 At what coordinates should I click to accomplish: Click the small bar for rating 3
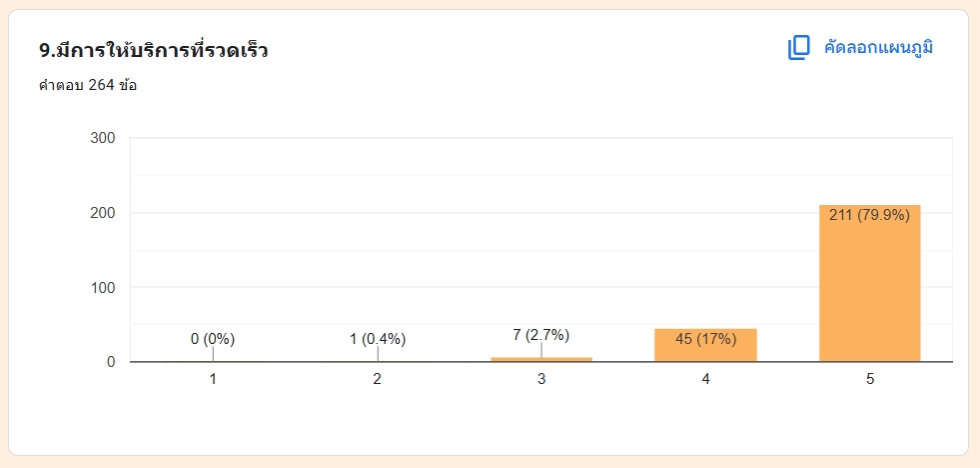click(541, 359)
